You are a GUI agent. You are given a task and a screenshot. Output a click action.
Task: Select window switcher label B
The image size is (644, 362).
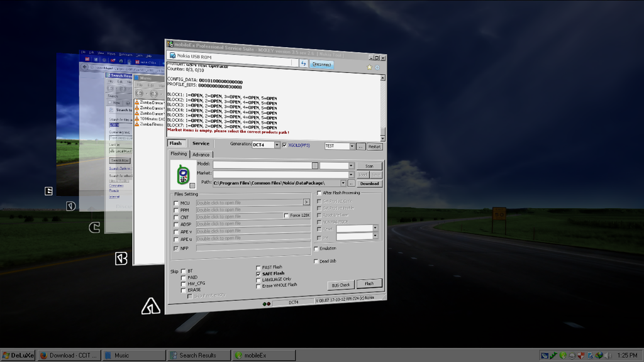121,258
